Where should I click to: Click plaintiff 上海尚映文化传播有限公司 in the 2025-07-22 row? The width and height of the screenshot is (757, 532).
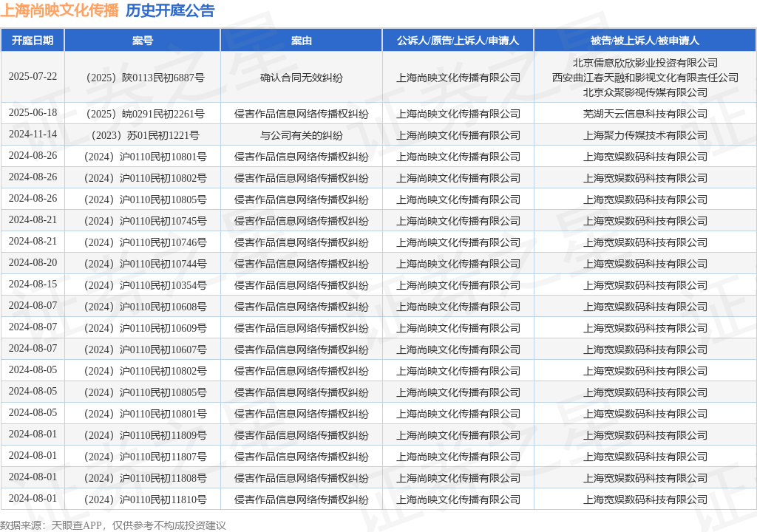pos(458,78)
